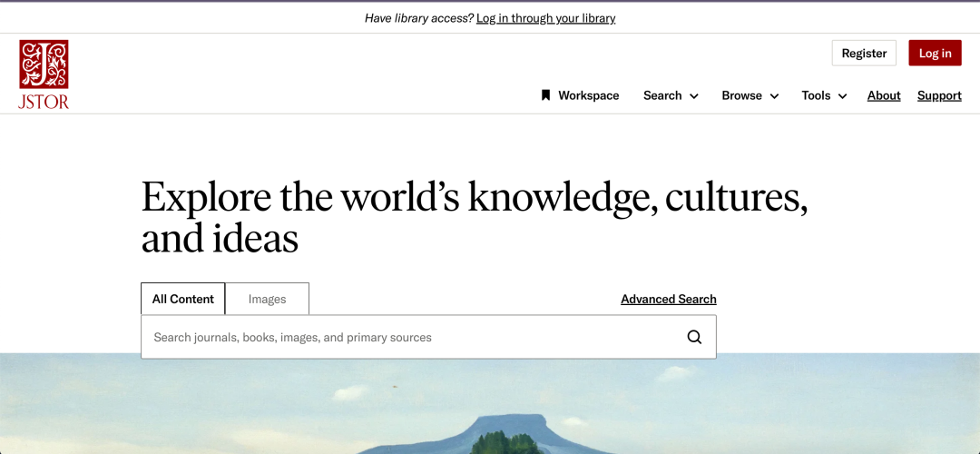
Task: Click the Log in button
Action: click(935, 54)
